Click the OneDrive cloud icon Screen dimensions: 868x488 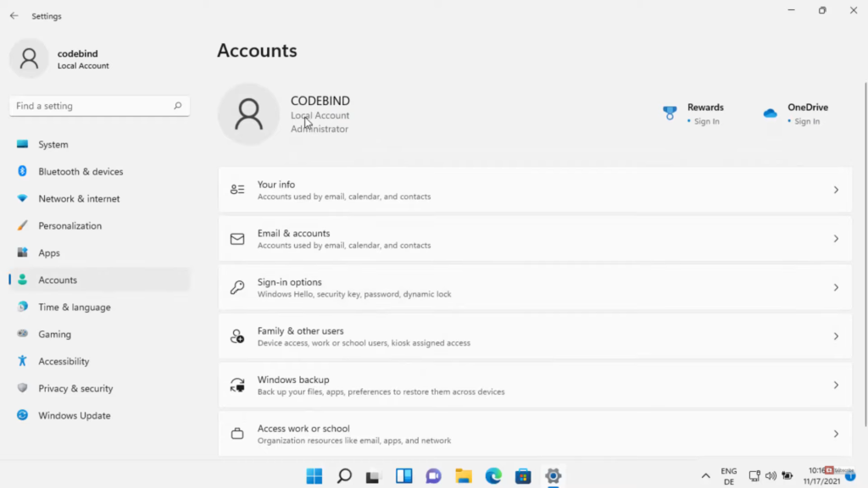point(770,114)
